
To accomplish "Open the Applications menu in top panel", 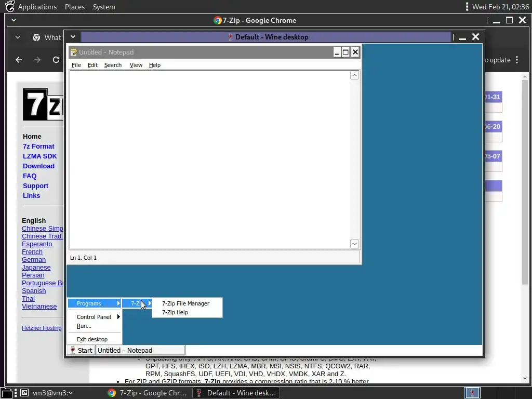I will pos(37,7).
